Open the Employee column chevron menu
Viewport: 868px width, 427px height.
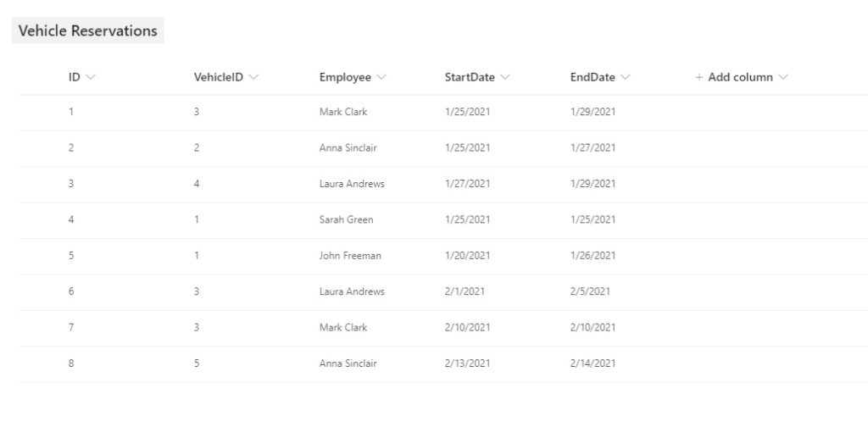pos(381,77)
